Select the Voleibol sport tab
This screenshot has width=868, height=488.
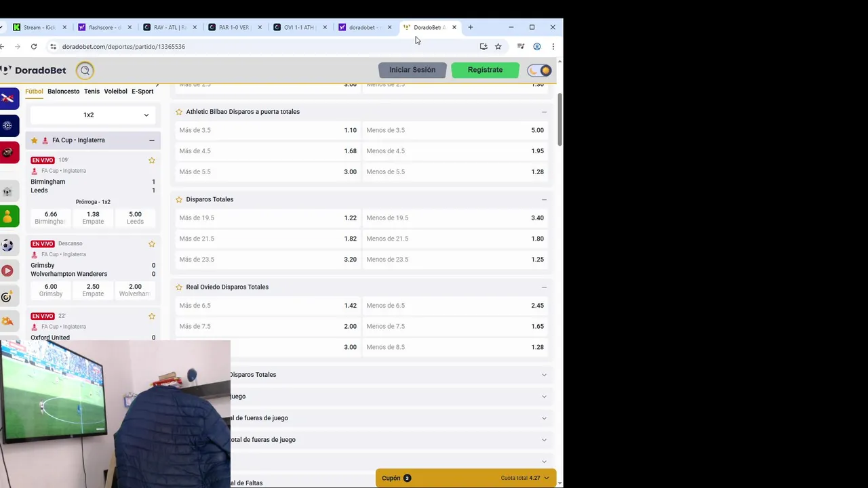[x=115, y=91]
